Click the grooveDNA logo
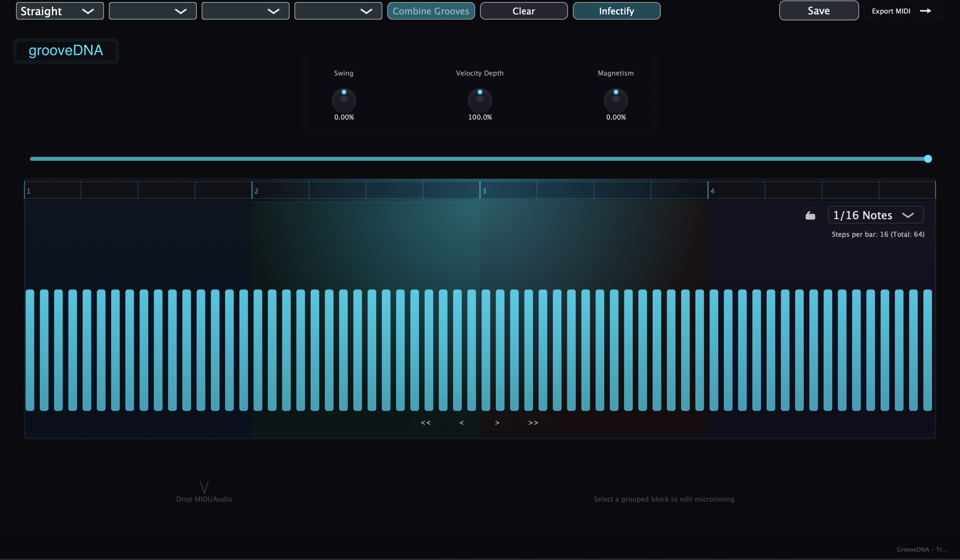 (66, 51)
